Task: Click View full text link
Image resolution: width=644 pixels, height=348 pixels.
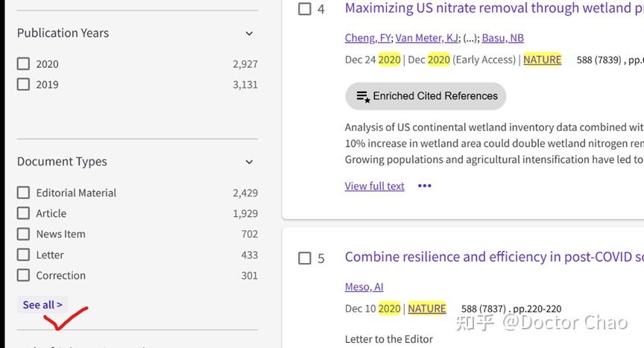Action: tap(374, 186)
